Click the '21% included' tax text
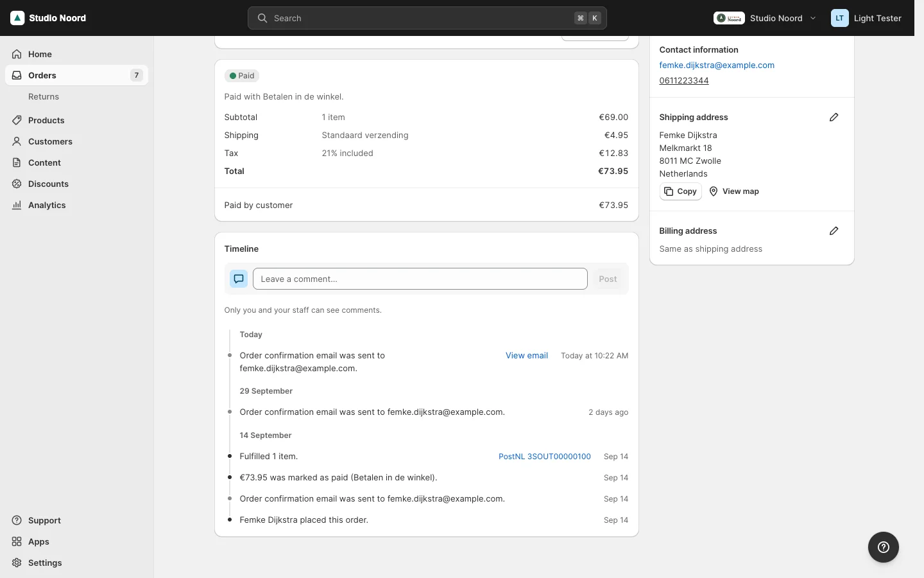924x578 pixels. 347,153
